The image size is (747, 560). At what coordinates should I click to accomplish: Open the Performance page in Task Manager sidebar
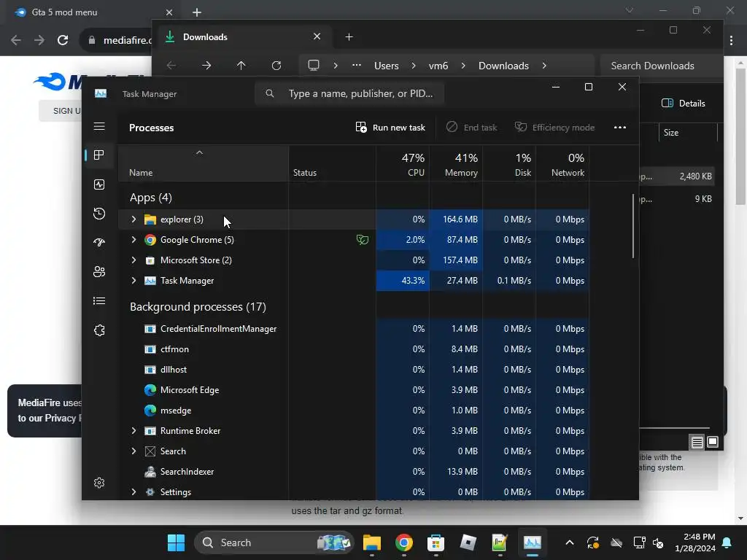click(99, 184)
